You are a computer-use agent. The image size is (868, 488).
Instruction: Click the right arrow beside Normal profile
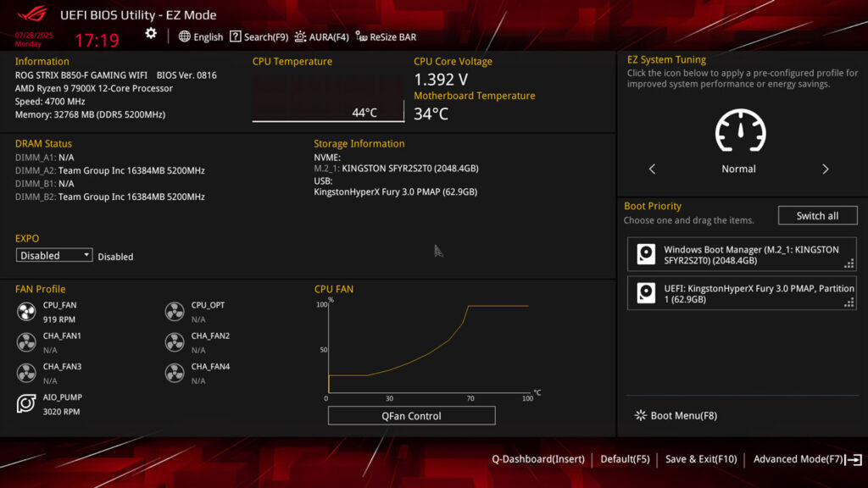[x=826, y=169]
